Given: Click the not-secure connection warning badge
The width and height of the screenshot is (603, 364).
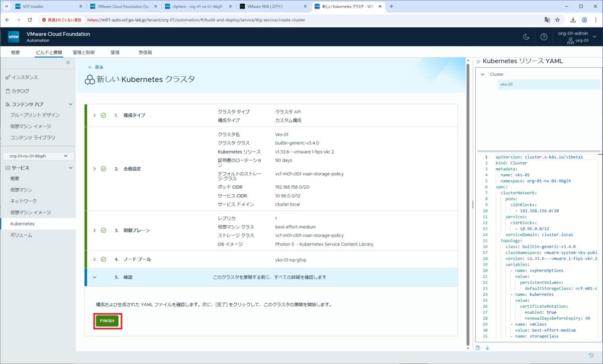Looking at the screenshot, I should [62, 20].
